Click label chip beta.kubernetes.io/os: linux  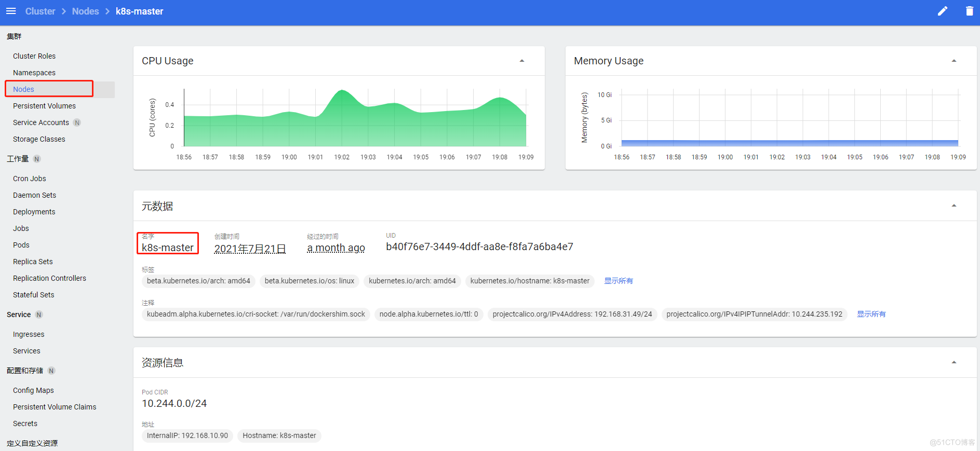[x=310, y=281]
